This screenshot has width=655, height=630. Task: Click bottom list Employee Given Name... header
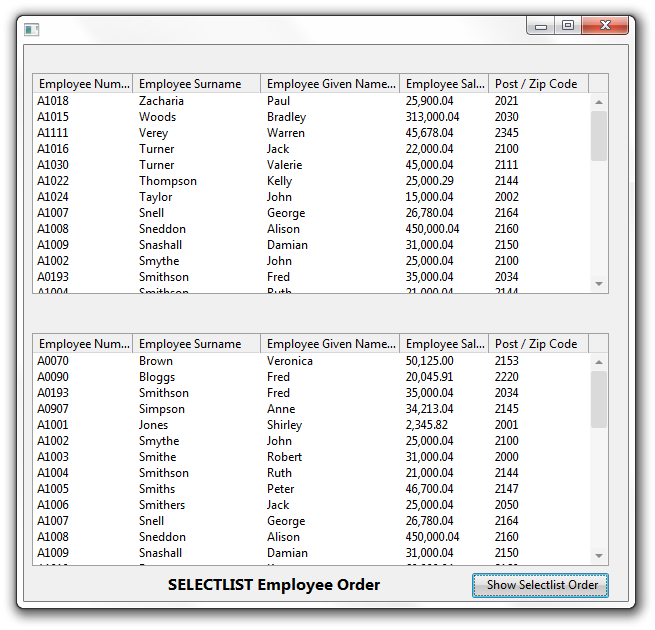point(330,343)
